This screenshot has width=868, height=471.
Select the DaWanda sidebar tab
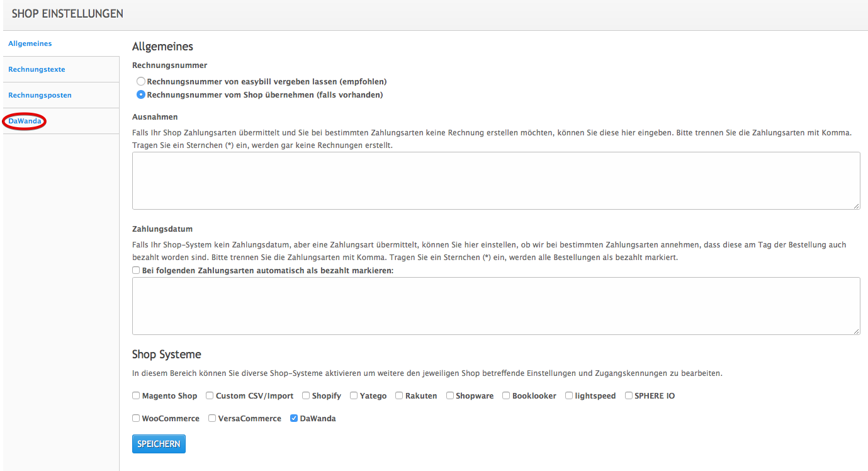[x=24, y=121]
